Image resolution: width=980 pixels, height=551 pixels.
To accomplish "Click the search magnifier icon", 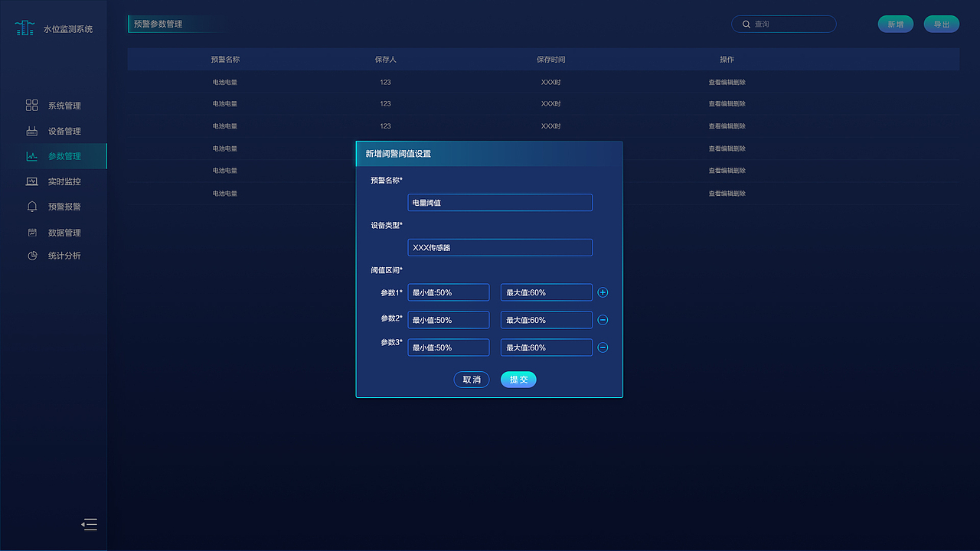I will point(746,24).
